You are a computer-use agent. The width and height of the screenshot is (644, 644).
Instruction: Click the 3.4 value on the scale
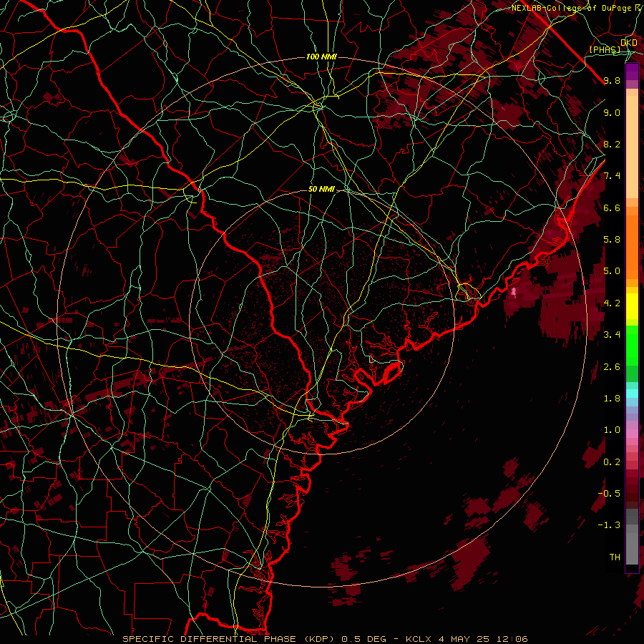pos(612,335)
